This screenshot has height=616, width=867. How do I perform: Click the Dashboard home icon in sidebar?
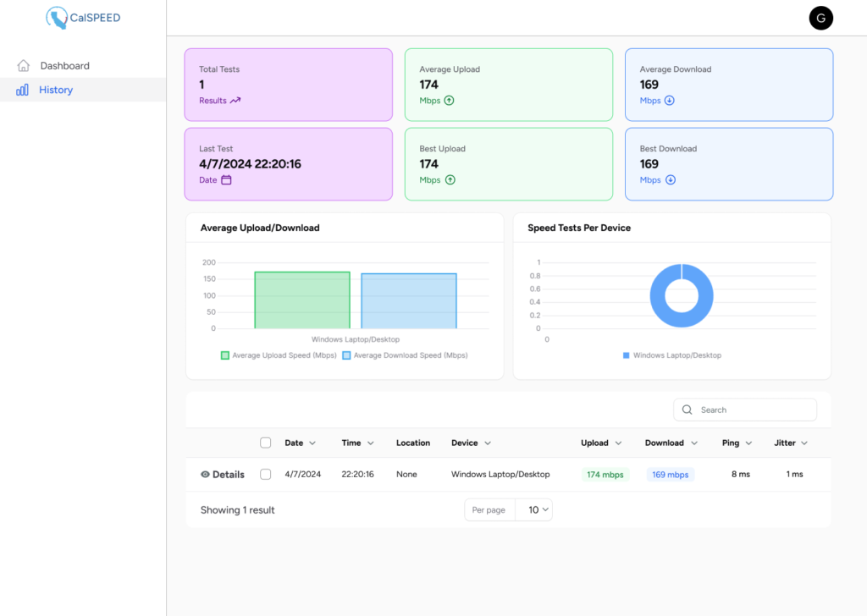pos(24,66)
